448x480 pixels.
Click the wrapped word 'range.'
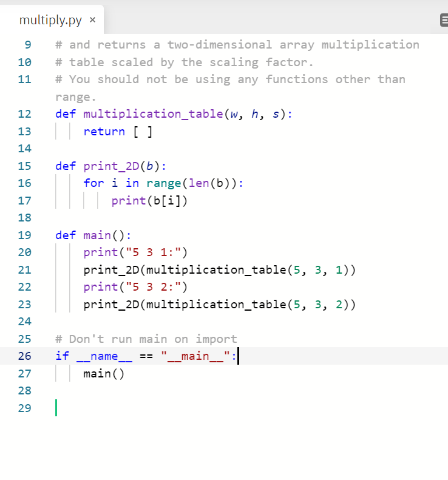tap(76, 97)
